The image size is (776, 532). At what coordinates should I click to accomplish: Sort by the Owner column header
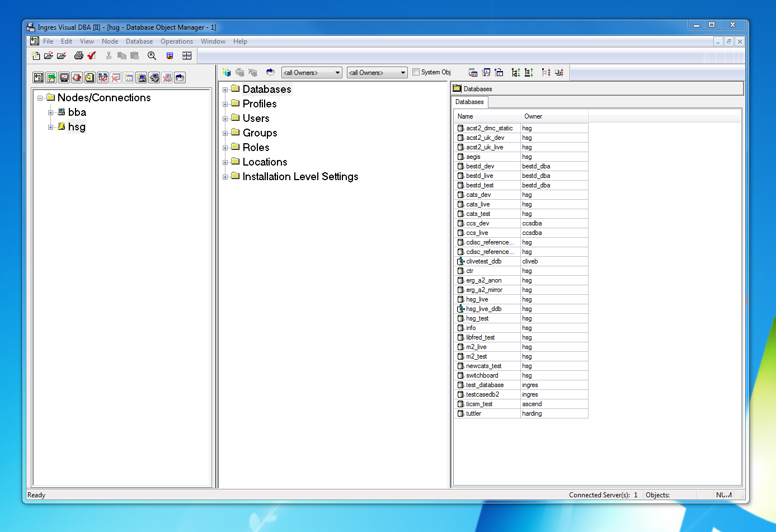pyautogui.click(x=554, y=116)
